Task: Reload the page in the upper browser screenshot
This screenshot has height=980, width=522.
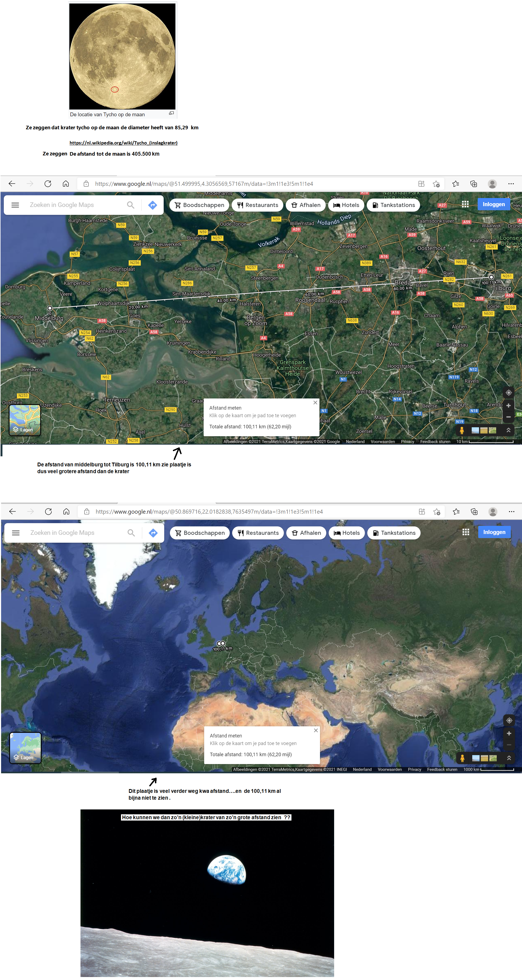Action: [x=48, y=184]
